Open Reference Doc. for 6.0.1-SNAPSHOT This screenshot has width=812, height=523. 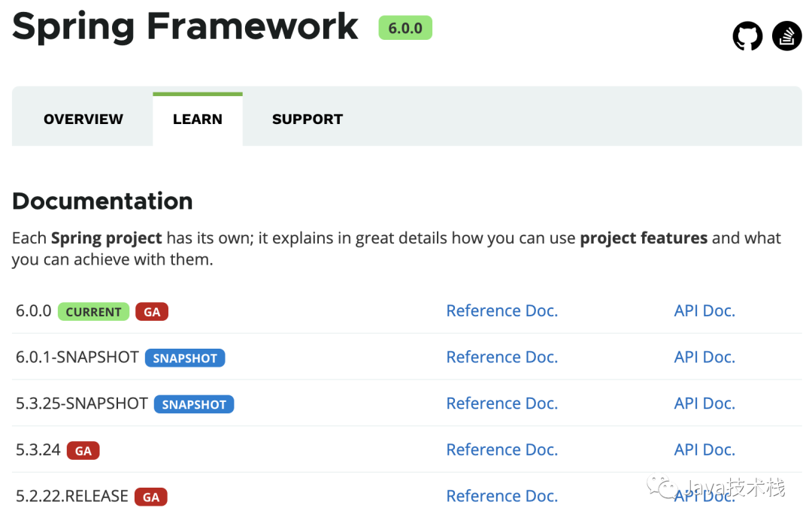(501, 357)
